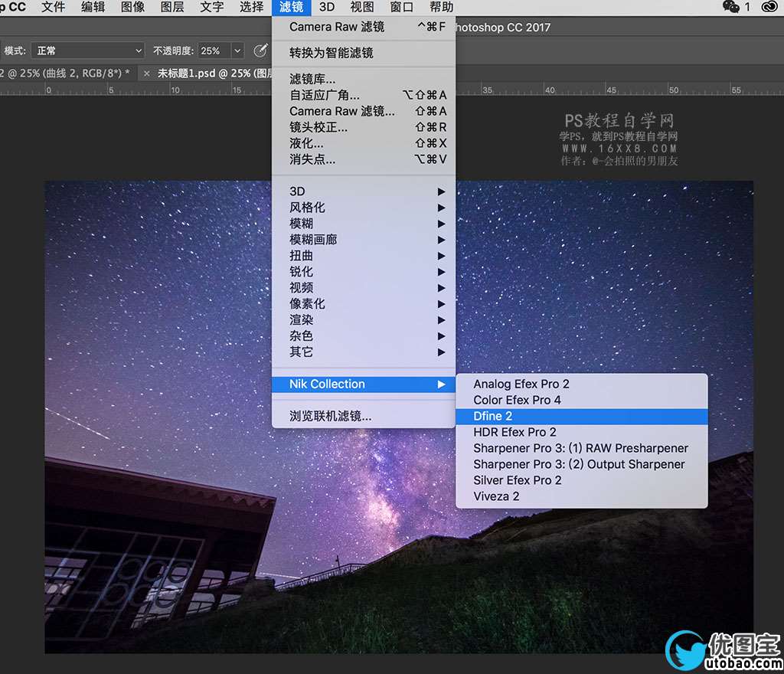The image size is (784, 674).
Task: Click the 不透明度 value input field
Action: pyautogui.click(x=213, y=51)
